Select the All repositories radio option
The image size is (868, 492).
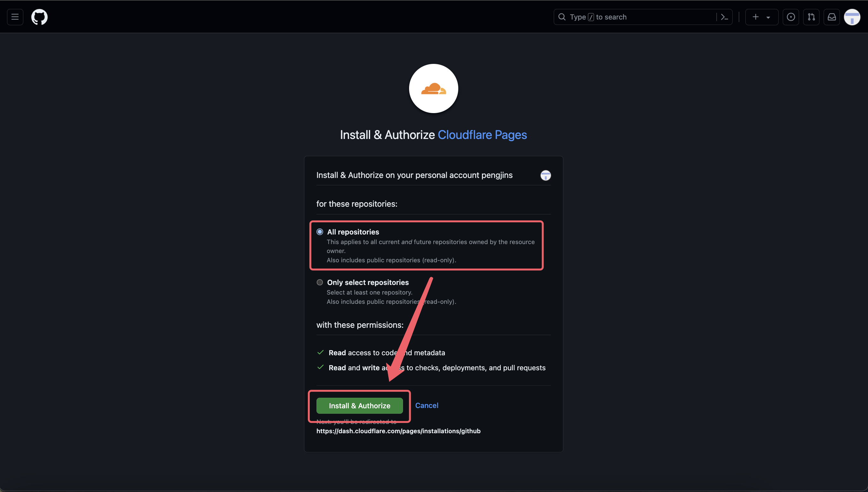[319, 232]
